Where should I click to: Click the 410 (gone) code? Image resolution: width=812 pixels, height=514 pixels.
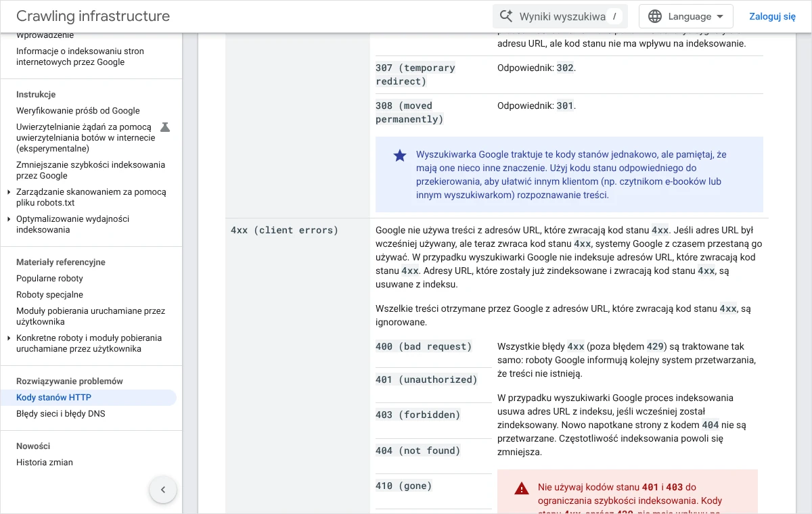(403, 486)
